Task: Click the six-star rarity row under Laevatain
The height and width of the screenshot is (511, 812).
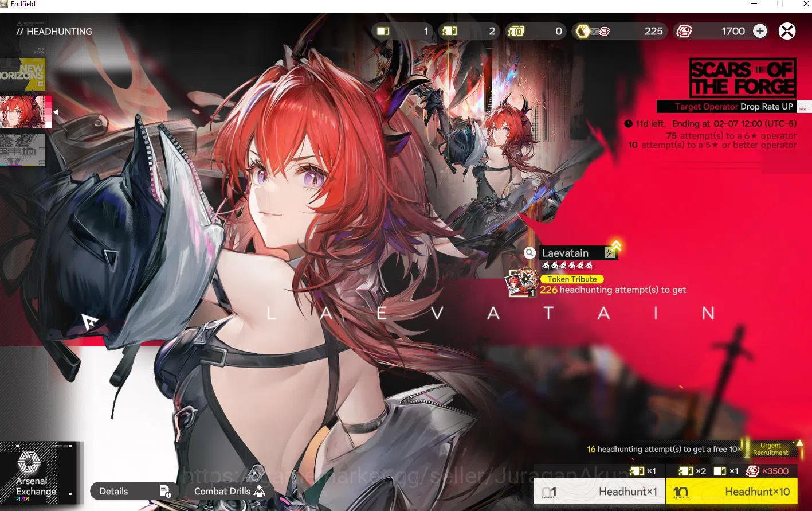Action: click(x=567, y=265)
